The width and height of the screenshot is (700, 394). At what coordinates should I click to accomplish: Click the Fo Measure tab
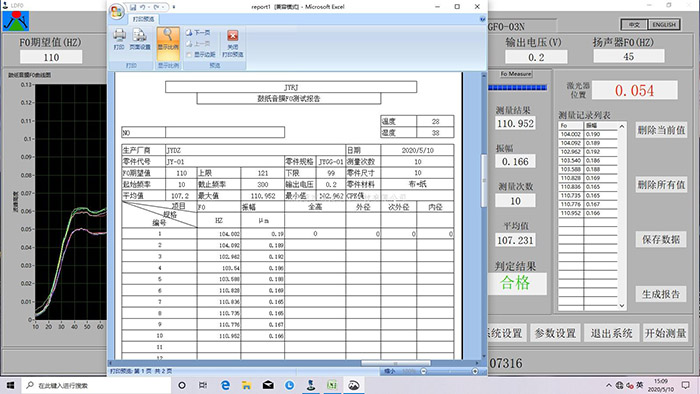[516, 74]
